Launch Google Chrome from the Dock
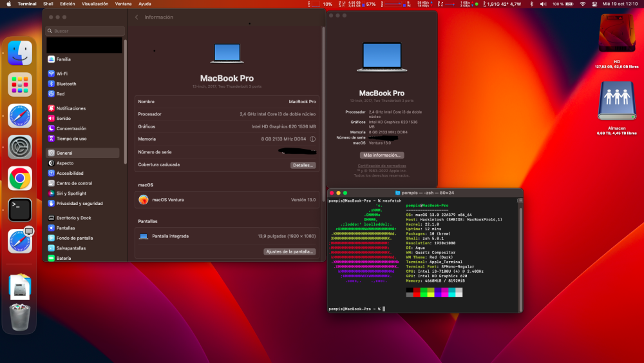 coord(20,179)
